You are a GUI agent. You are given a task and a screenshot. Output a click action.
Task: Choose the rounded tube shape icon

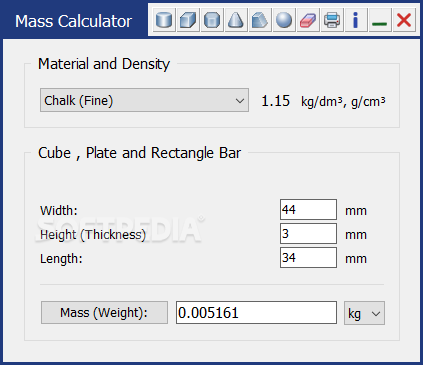pyautogui.click(x=212, y=20)
